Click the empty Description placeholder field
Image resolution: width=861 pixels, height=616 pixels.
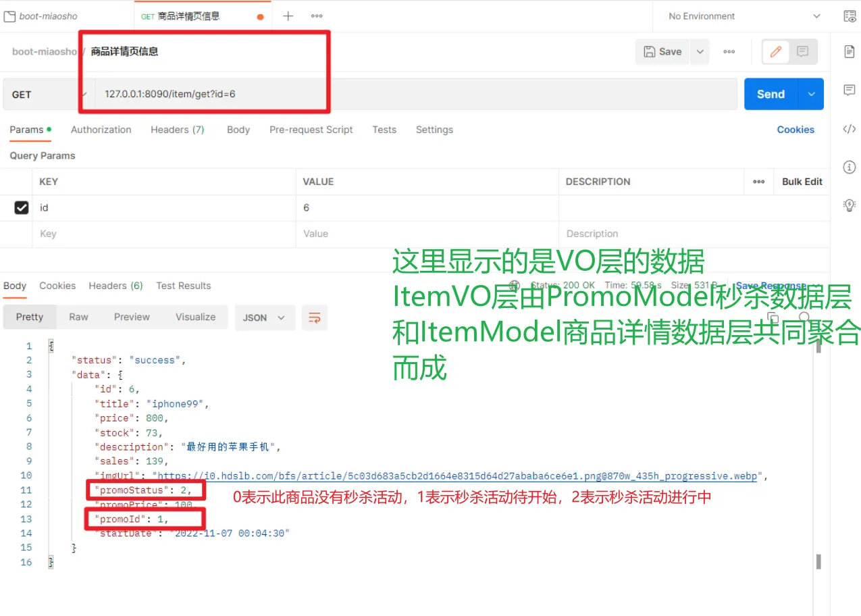pyautogui.click(x=694, y=234)
